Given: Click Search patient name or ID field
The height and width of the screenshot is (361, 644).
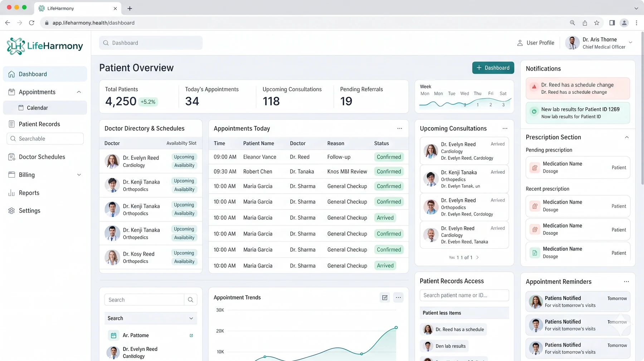Looking at the screenshot, I should [464, 295].
